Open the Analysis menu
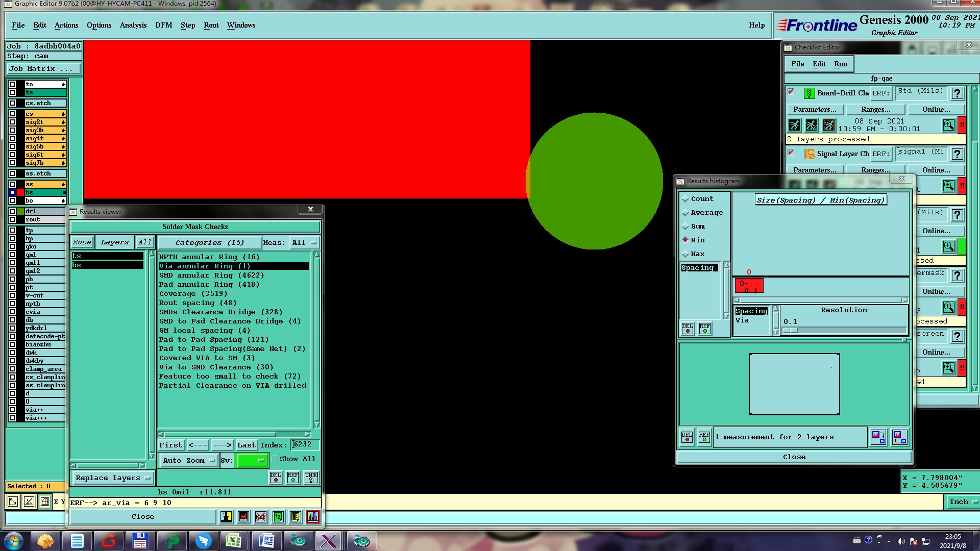This screenshot has height=551, width=980. 133,25
